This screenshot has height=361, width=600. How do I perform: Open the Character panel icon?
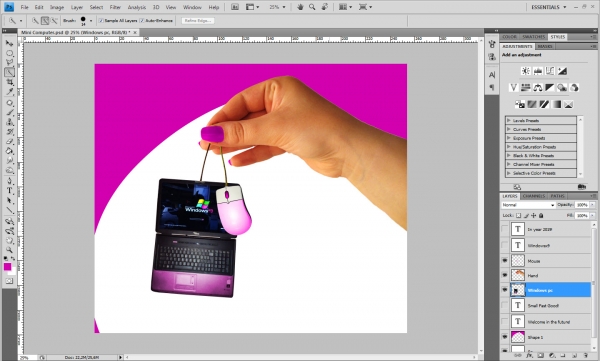(492, 75)
